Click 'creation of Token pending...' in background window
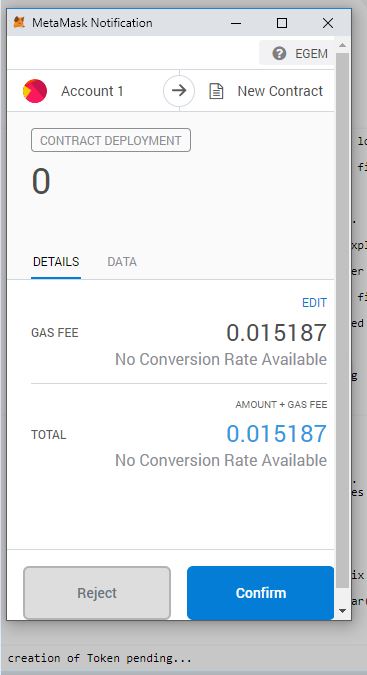Image resolution: width=367 pixels, height=675 pixels. point(99,658)
